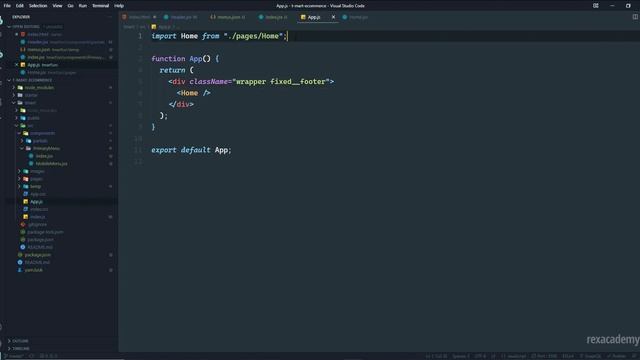Click folder icon of node_modules inside tmart

(23, 110)
